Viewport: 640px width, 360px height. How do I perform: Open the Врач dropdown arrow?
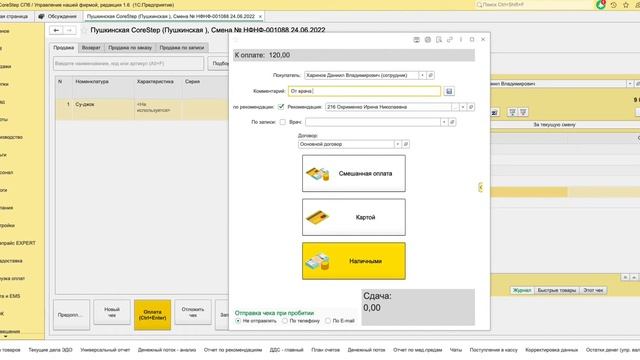coord(444,122)
